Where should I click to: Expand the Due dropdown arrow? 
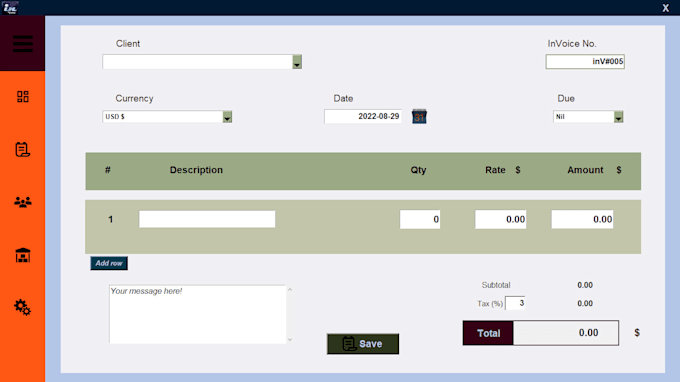618,117
